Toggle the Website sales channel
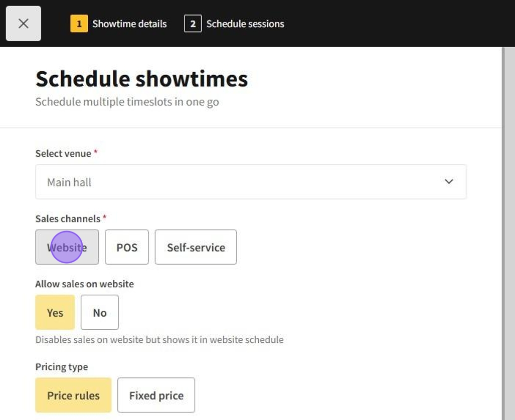 67,247
